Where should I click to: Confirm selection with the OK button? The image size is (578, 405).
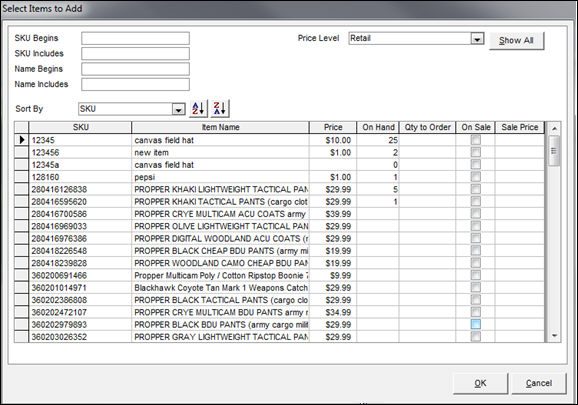(480, 383)
